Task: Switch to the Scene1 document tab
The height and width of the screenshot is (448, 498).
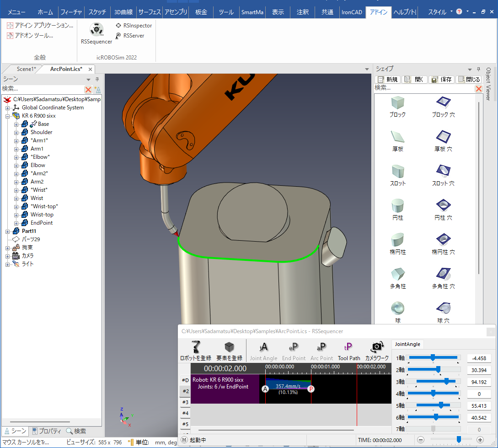Action: pyautogui.click(x=26, y=69)
